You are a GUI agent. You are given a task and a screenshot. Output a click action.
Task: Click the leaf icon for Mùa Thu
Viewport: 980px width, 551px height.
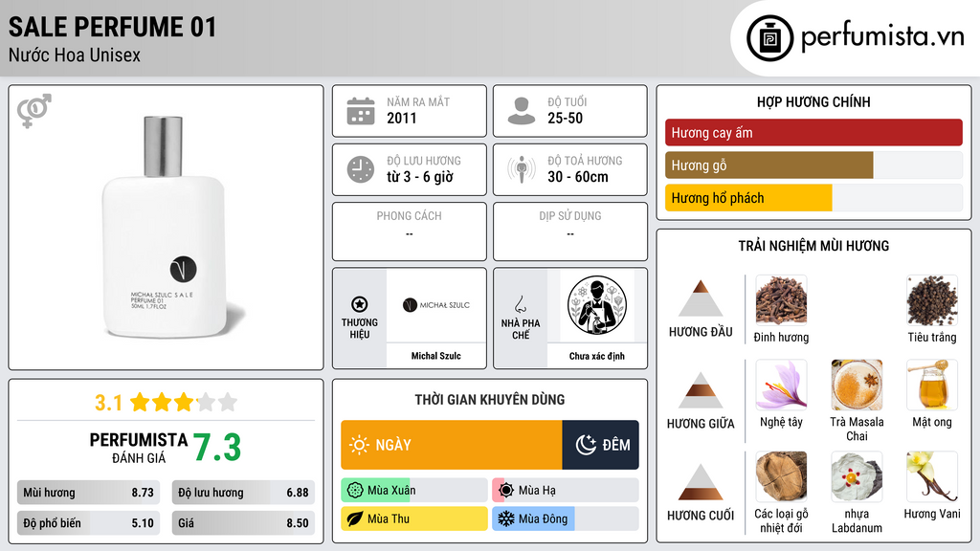[x=355, y=518]
